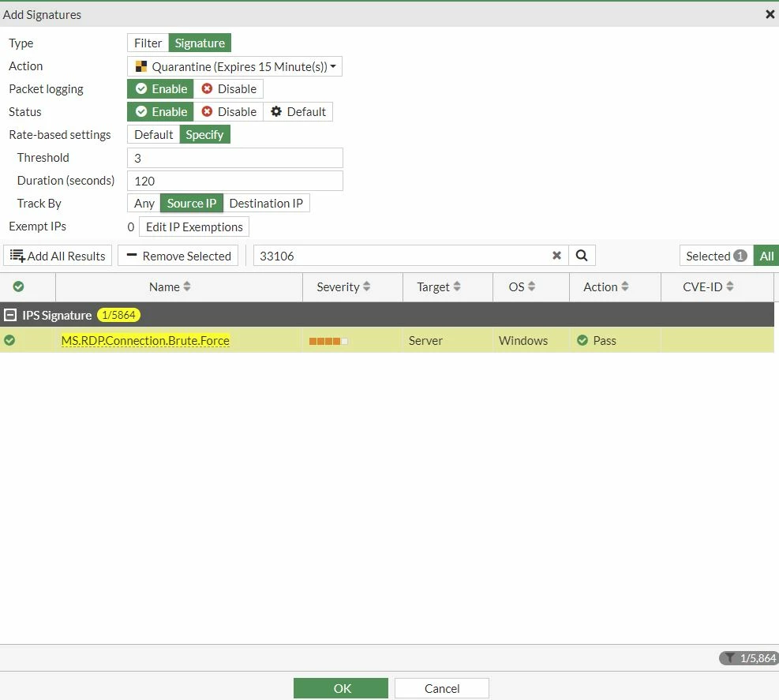Viewport: 779px width, 700px height.
Task: Close the Add Signatures dialog
Action: (x=770, y=14)
